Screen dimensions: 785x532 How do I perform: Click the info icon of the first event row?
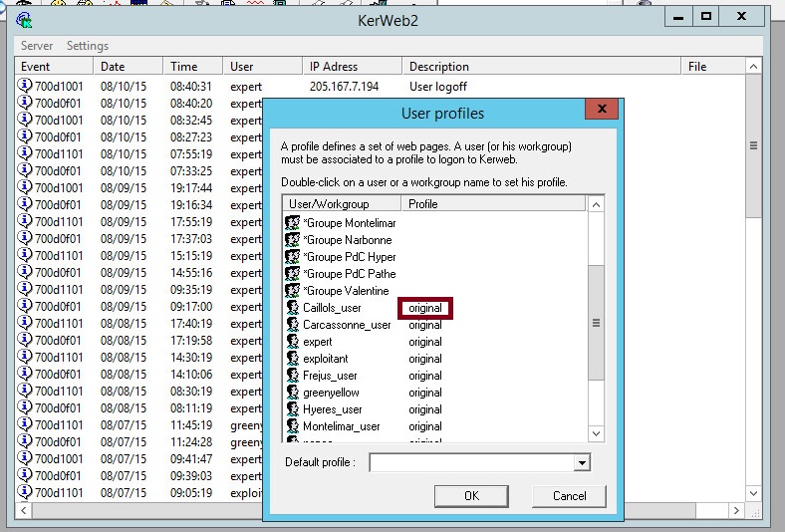pos(25,86)
